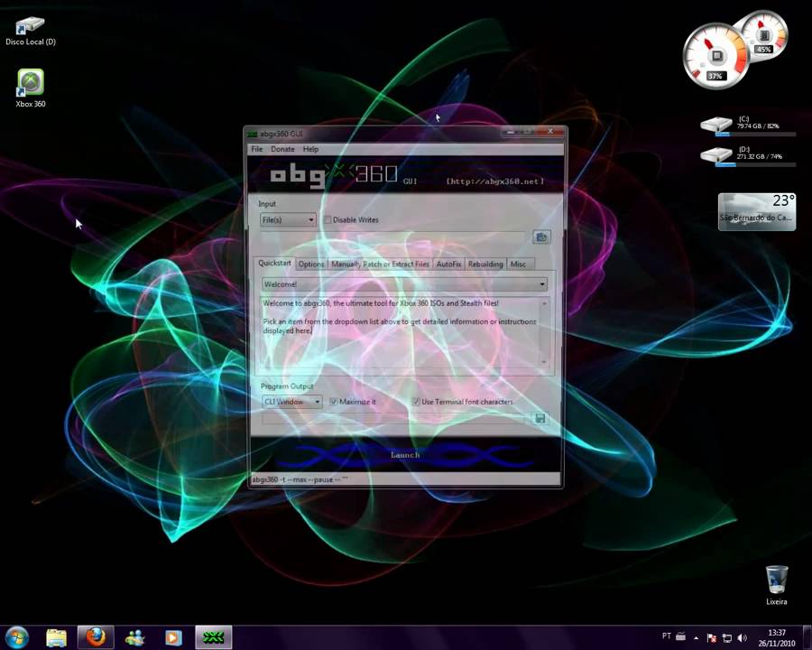Click the Show desktop button
The height and width of the screenshot is (650, 812).
click(x=807, y=637)
